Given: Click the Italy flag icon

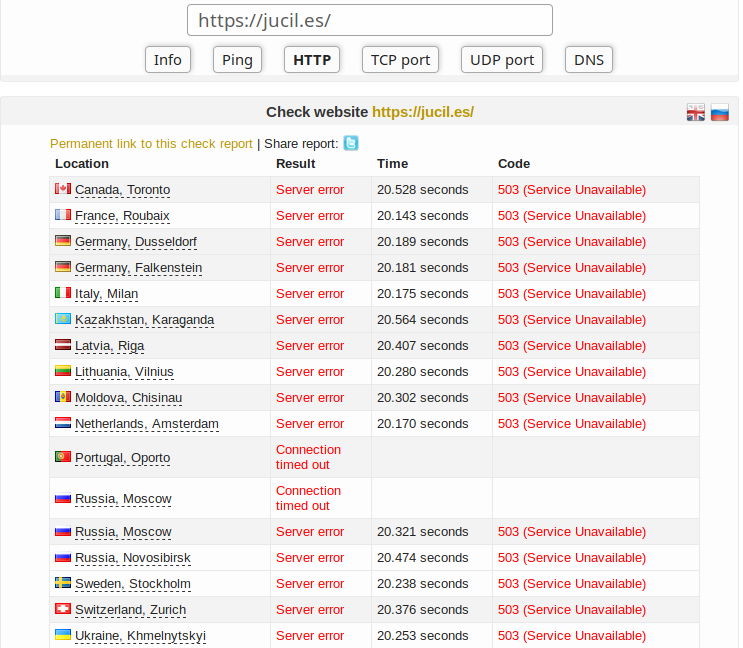Looking at the screenshot, I should click(63, 293).
